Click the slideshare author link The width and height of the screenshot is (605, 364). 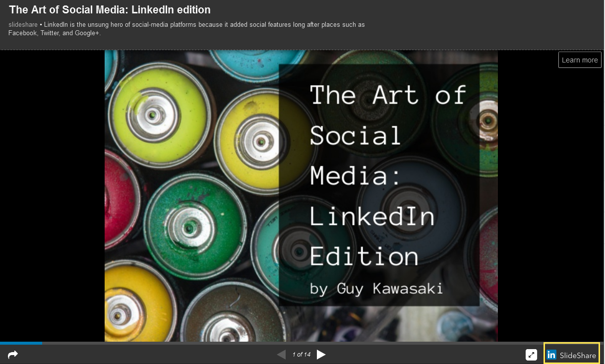23,25
